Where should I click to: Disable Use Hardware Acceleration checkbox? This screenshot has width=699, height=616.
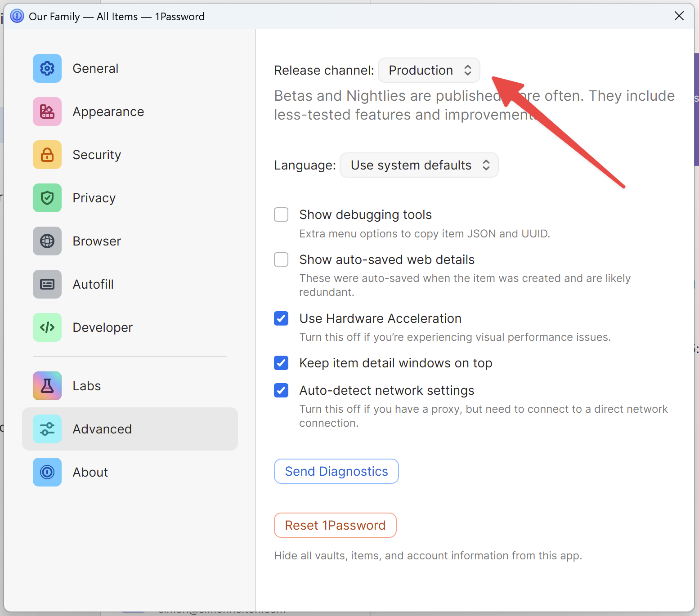tap(281, 318)
